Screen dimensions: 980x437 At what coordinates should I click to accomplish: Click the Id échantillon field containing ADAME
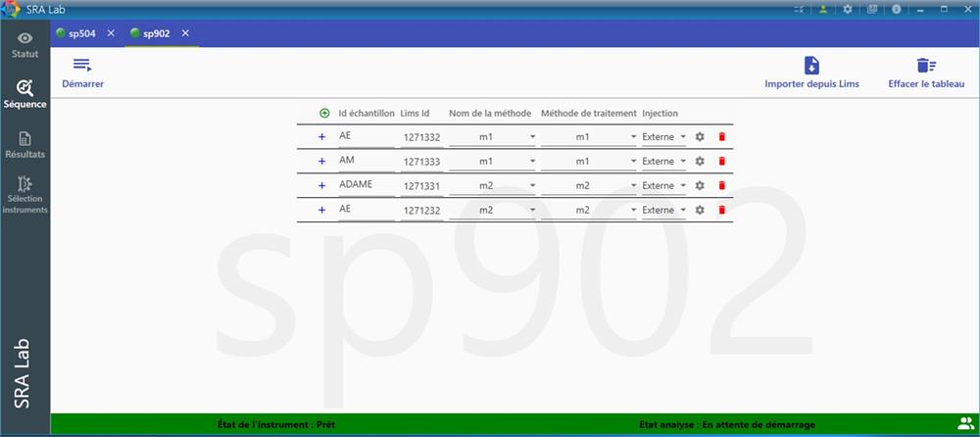366,184
